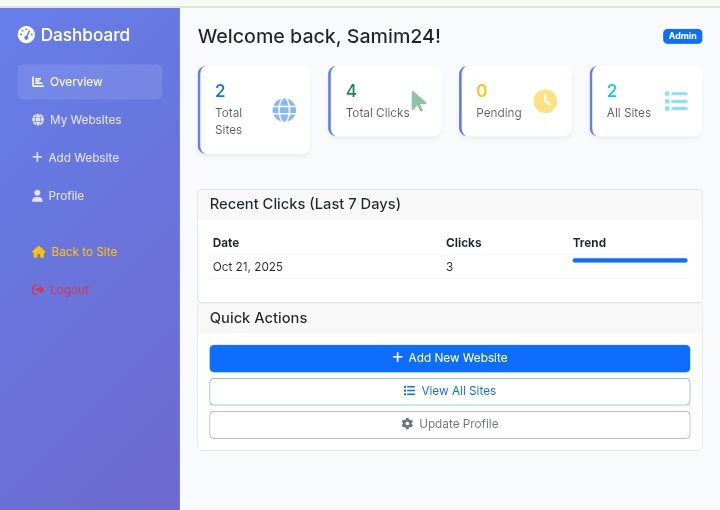Open Add Website from sidebar
720x510 pixels.
click(x=90, y=157)
